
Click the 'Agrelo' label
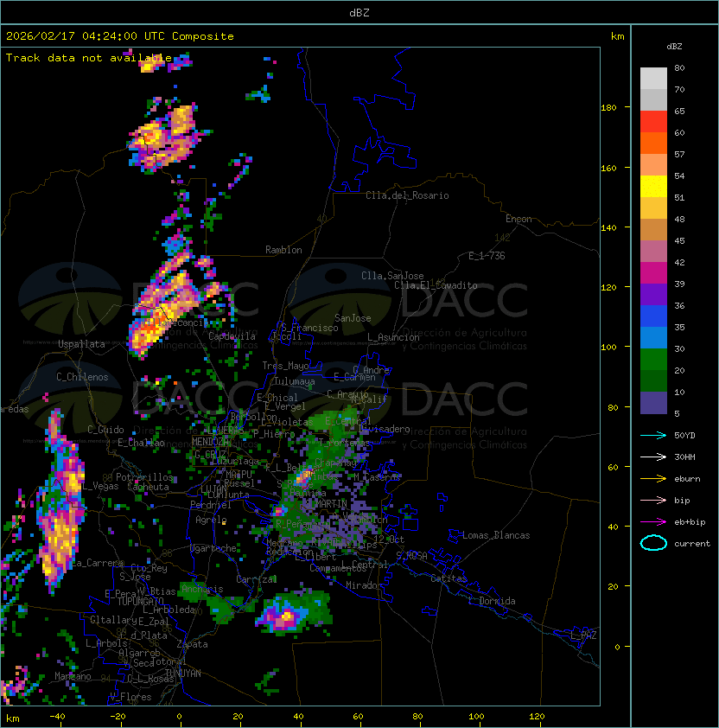[211, 520]
